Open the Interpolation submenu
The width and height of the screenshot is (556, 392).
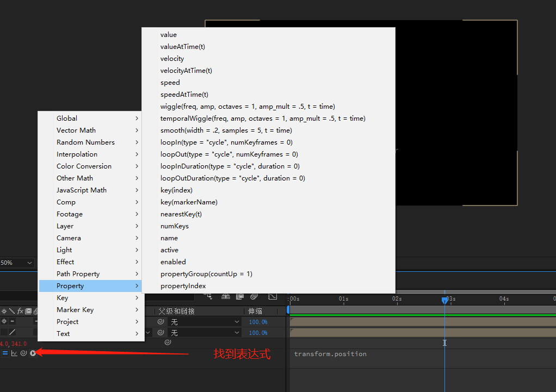pos(91,154)
